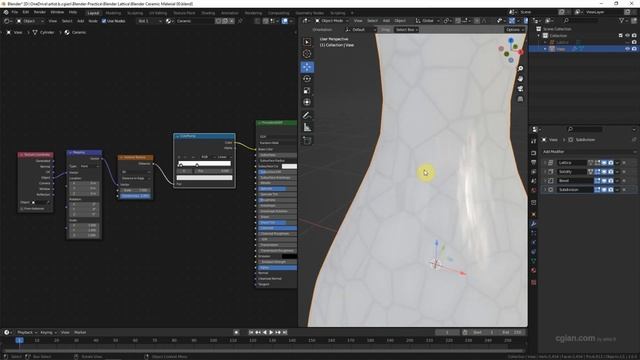Open the Node menu in shader editor
The height and width of the screenshot is (360, 640).
tap(93, 21)
